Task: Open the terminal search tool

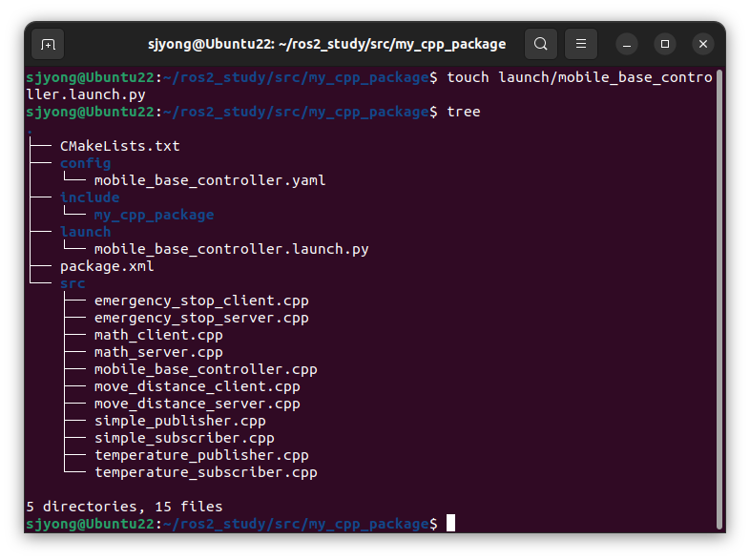Action: (540, 44)
